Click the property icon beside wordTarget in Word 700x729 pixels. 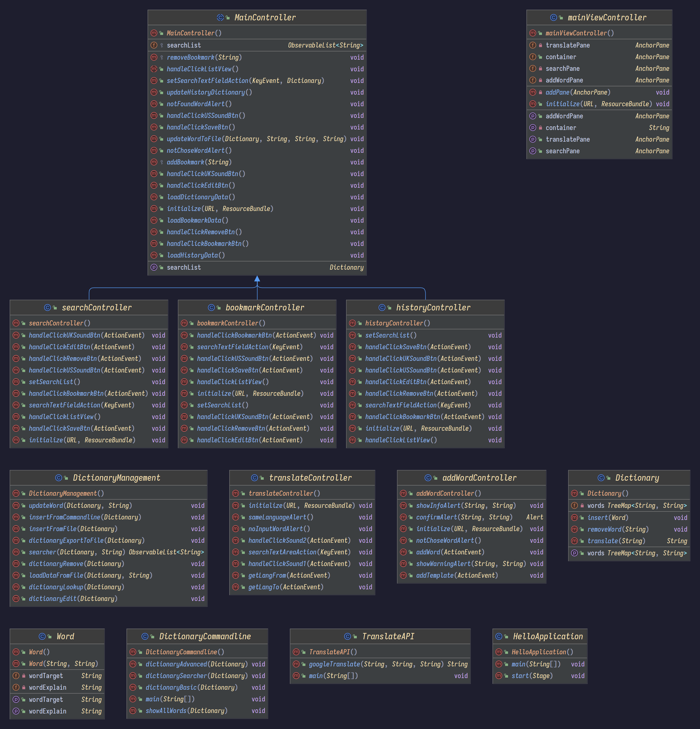tap(16, 699)
